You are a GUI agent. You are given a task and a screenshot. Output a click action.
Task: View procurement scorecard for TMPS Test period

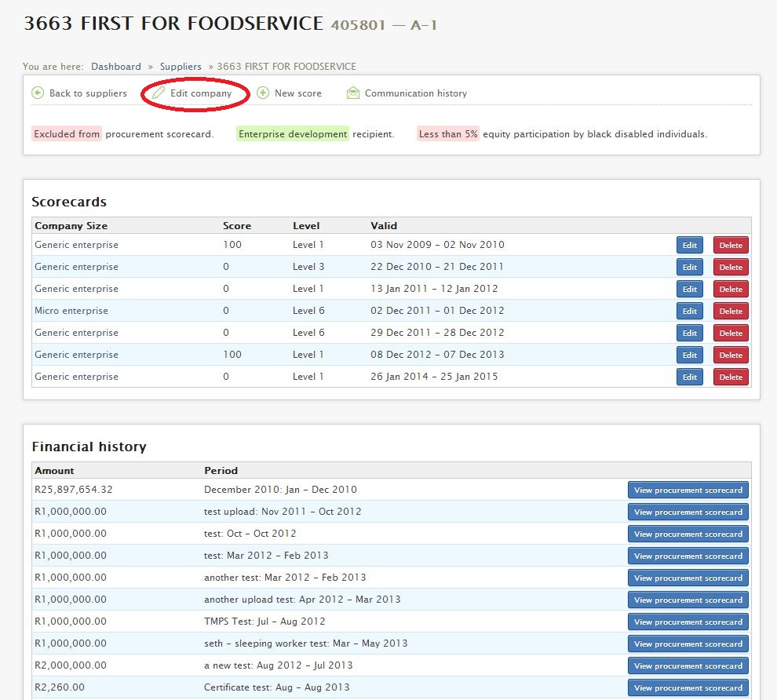(x=688, y=622)
